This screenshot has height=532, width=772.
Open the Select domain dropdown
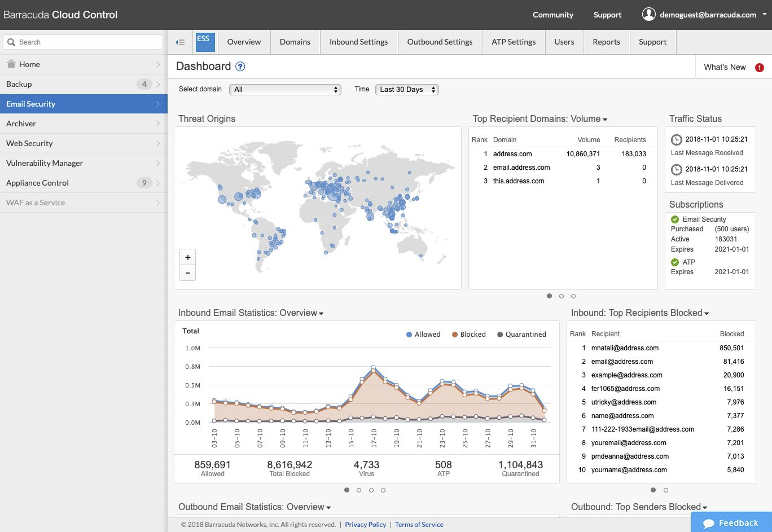coord(285,90)
